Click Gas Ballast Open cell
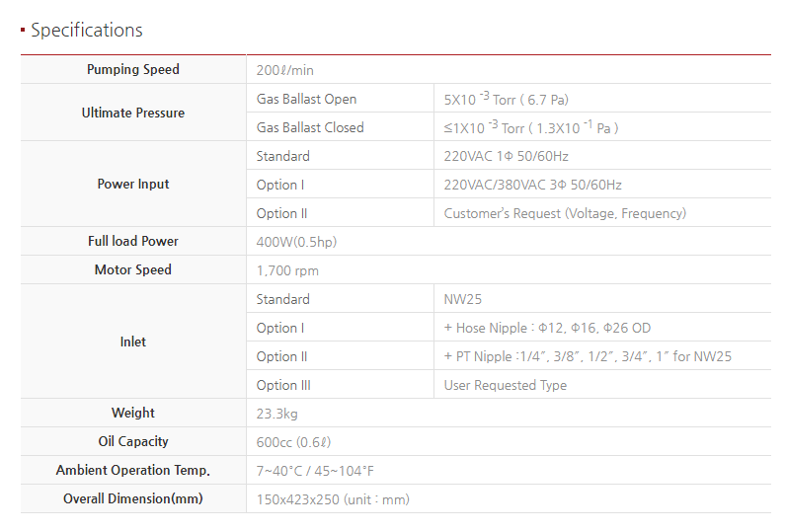The width and height of the screenshot is (786, 532). (306, 99)
